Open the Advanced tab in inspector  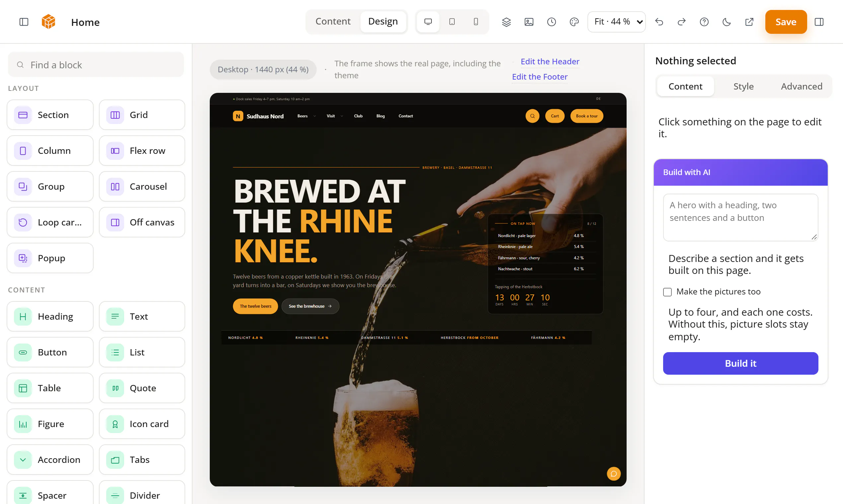coord(801,86)
